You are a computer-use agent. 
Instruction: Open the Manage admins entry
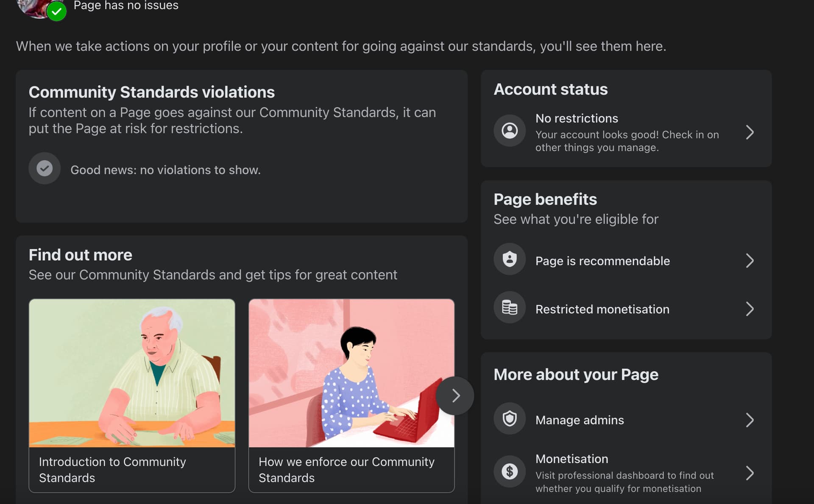(x=580, y=420)
